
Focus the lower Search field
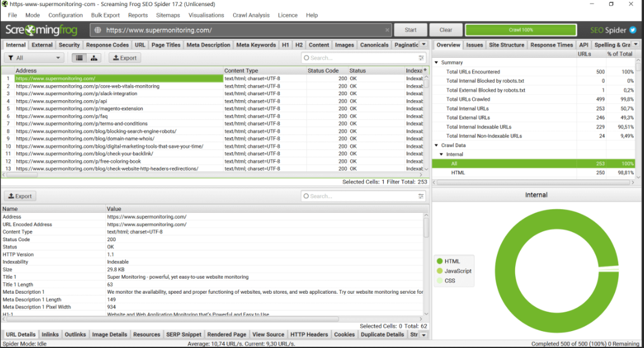(x=363, y=196)
